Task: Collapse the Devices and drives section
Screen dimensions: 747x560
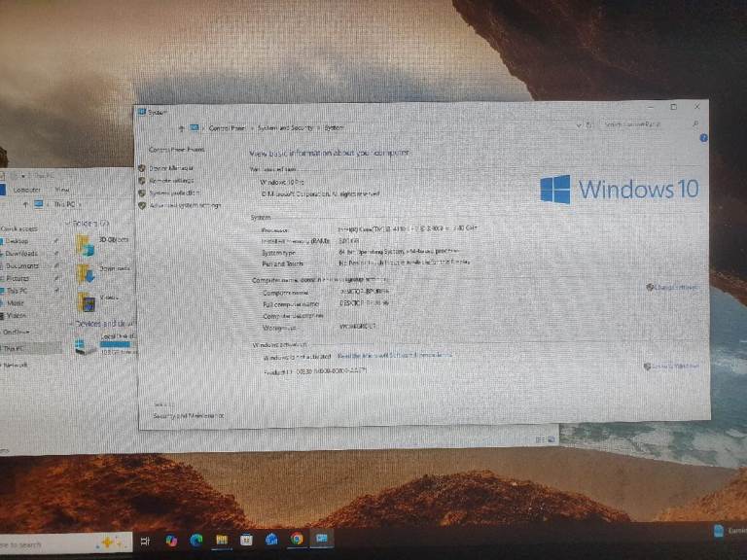Action: [70, 323]
